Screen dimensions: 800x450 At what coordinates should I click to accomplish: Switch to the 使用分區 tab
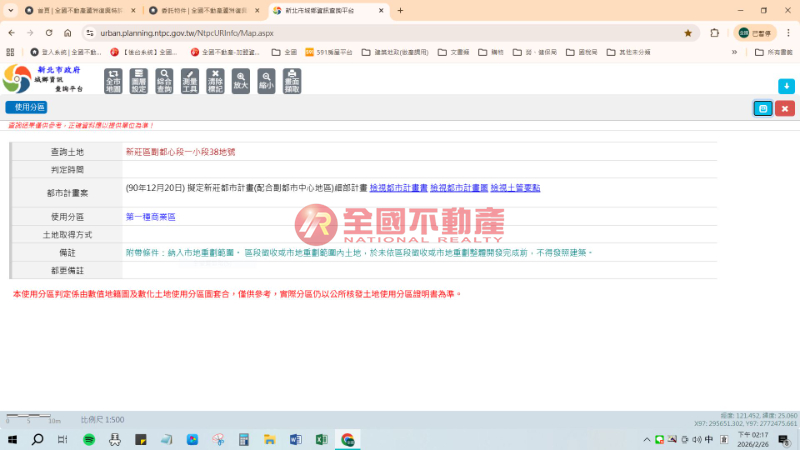[26, 107]
